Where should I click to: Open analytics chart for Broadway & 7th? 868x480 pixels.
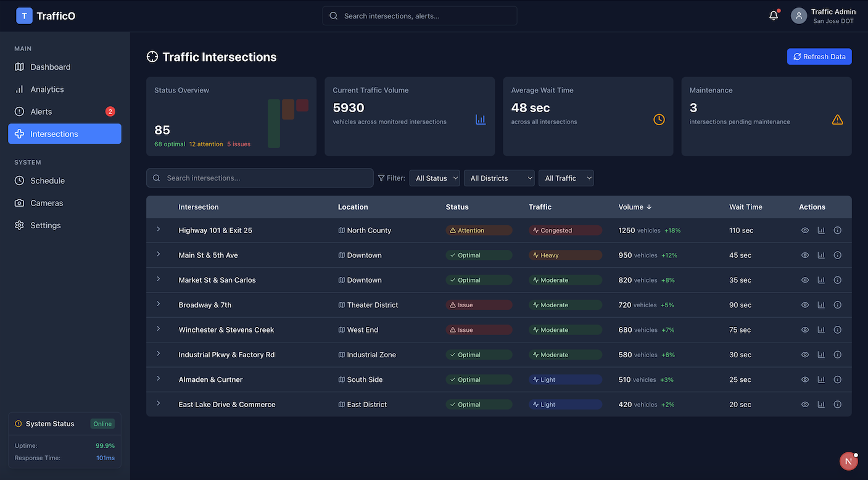tap(821, 305)
